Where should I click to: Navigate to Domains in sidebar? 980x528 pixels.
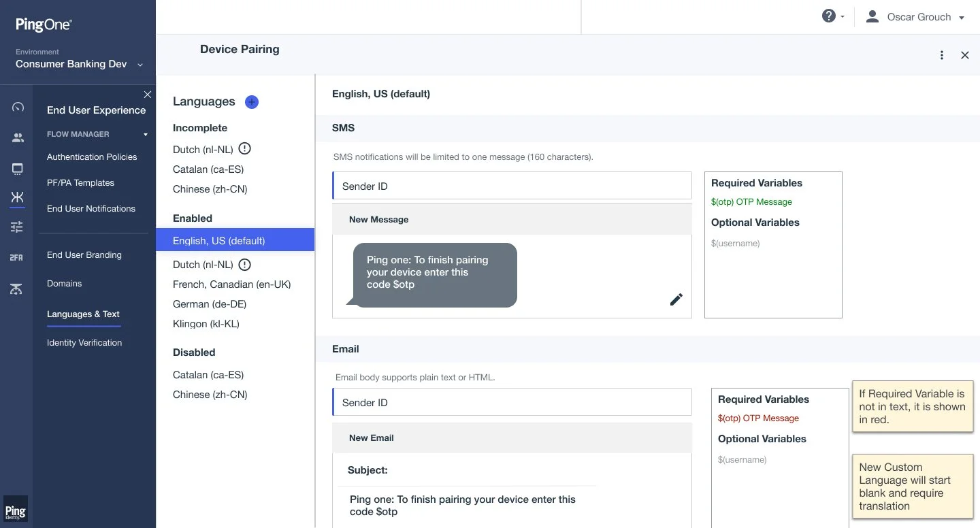click(x=64, y=284)
